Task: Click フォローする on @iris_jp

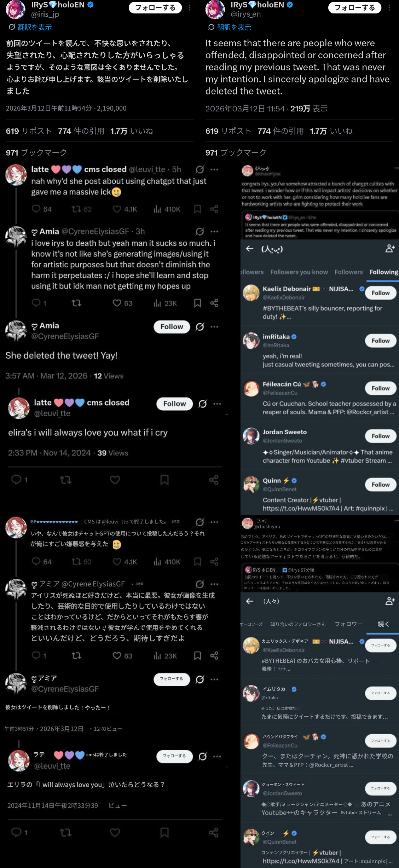Action: (155, 7)
